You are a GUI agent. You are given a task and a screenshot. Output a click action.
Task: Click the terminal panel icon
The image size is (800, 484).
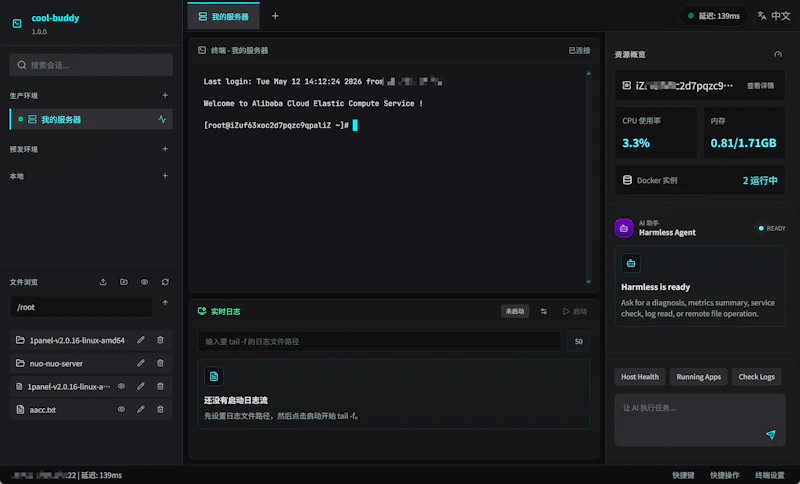(202, 50)
